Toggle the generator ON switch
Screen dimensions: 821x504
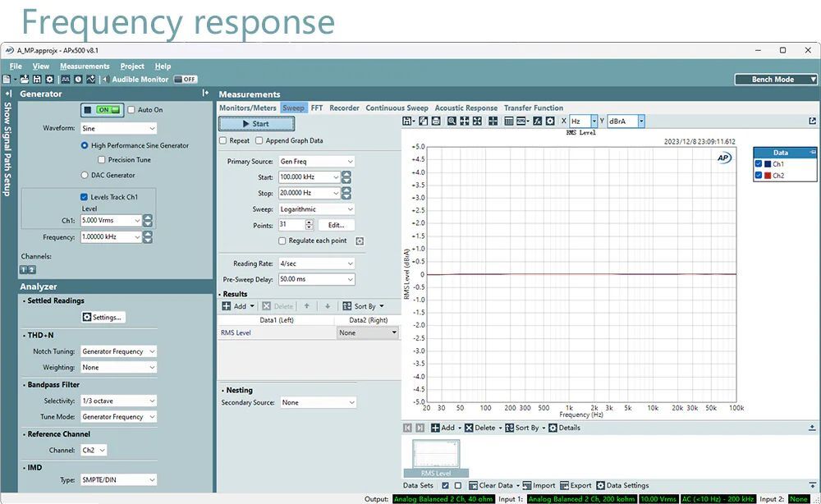pos(103,110)
